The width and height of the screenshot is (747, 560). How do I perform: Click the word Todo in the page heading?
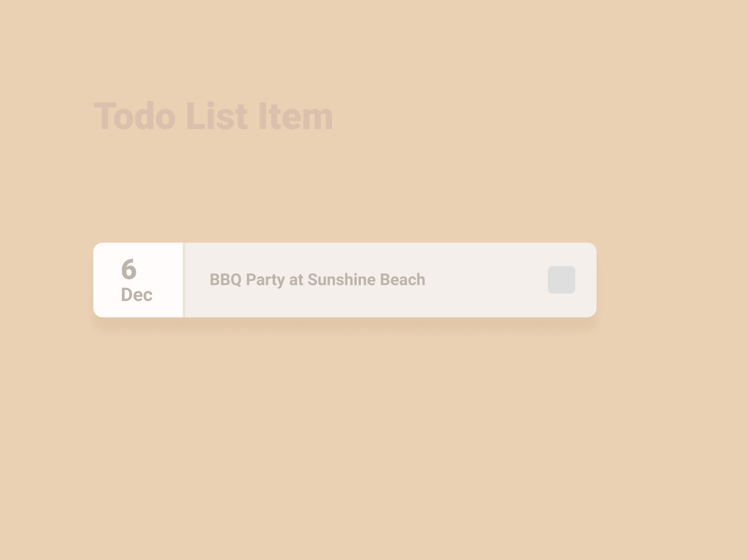point(134,116)
